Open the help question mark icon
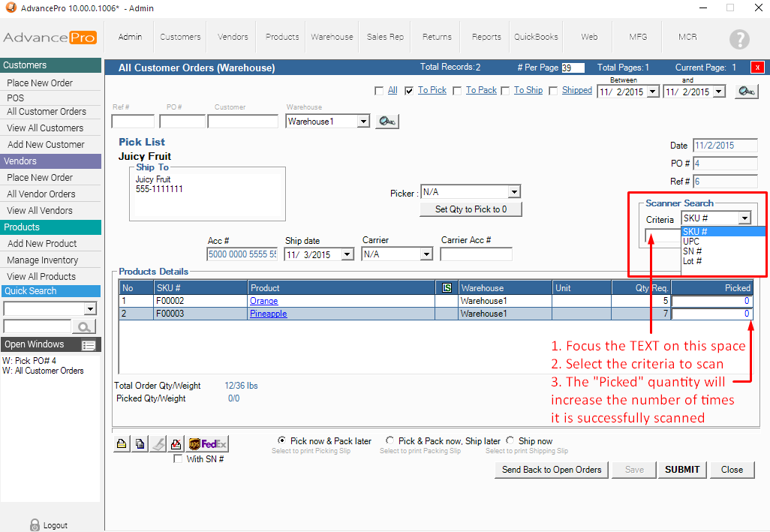The height and width of the screenshot is (532, 770). pyautogui.click(x=739, y=39)
